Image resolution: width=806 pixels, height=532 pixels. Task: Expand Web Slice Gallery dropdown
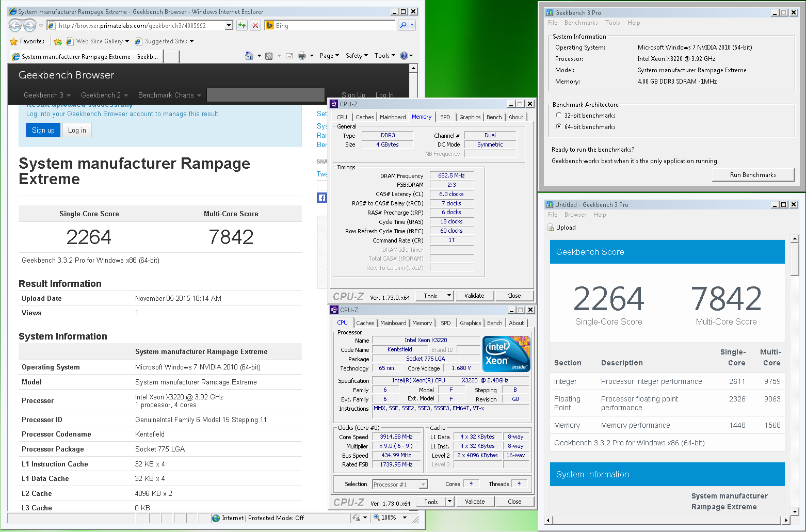(x=127, y=41)
